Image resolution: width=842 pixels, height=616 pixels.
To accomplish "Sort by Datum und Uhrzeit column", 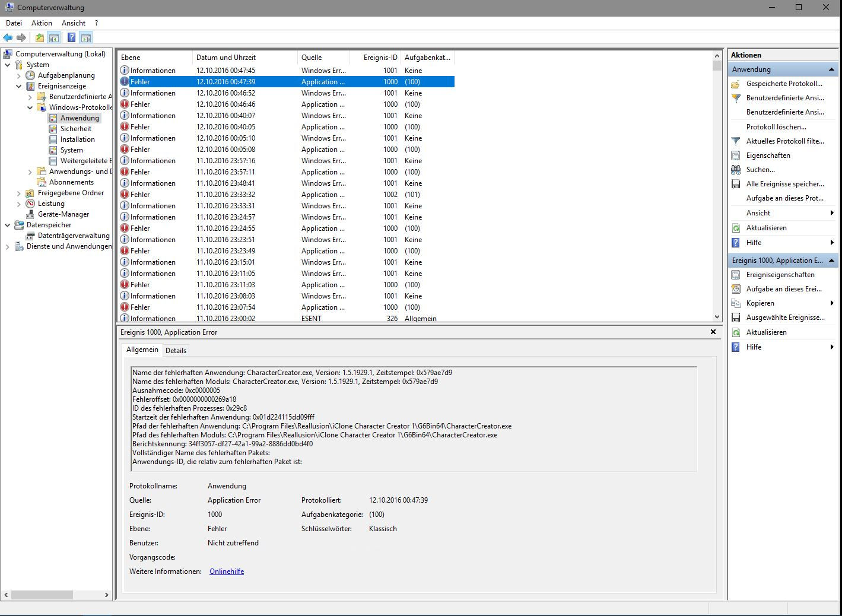I will [245, 58].
